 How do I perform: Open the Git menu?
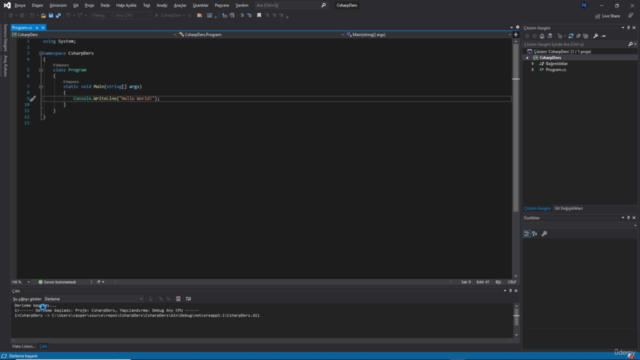[x=76, y=5]
